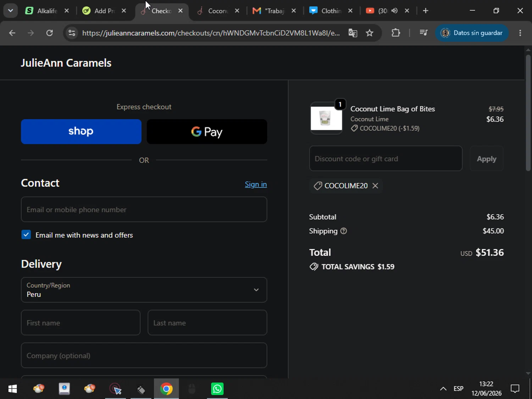
Task: Open Chrome from the taskbar
Action: click(x=166, y=389)
